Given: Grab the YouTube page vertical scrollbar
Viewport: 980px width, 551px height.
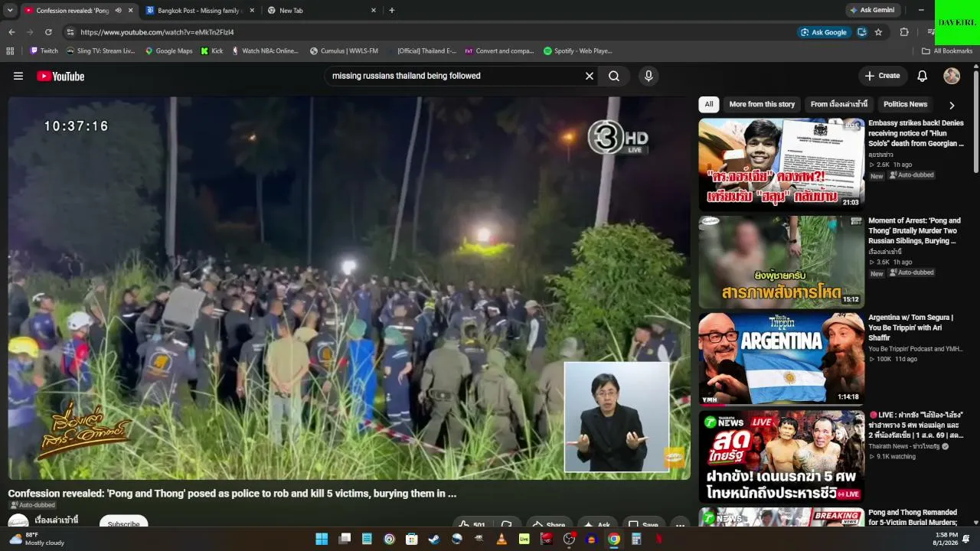Looking at the screenshot, I should click(975, 122).
